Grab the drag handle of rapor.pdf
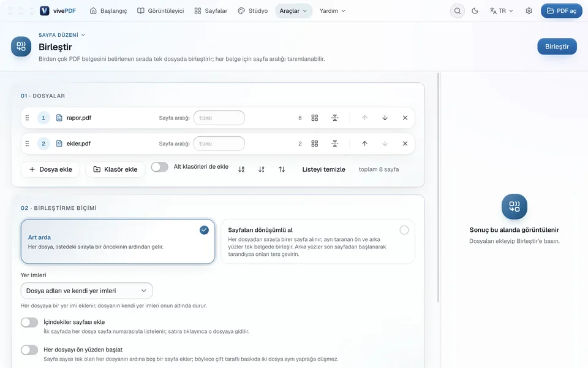Image resolution: width=588 pixels, height=368 pixels. click(27, 118)
